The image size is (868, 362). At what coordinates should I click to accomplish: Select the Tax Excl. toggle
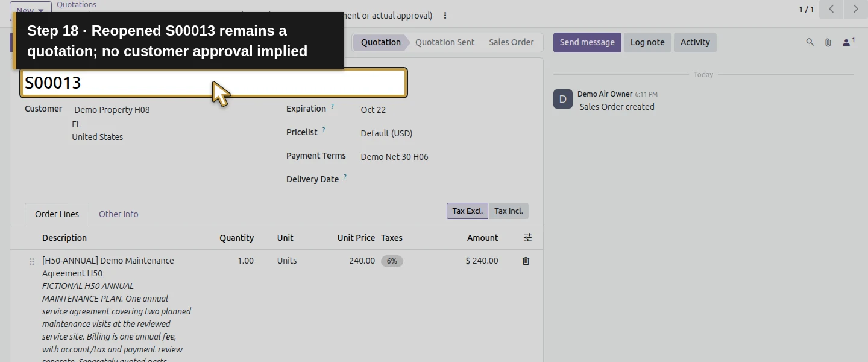point(467,211)
